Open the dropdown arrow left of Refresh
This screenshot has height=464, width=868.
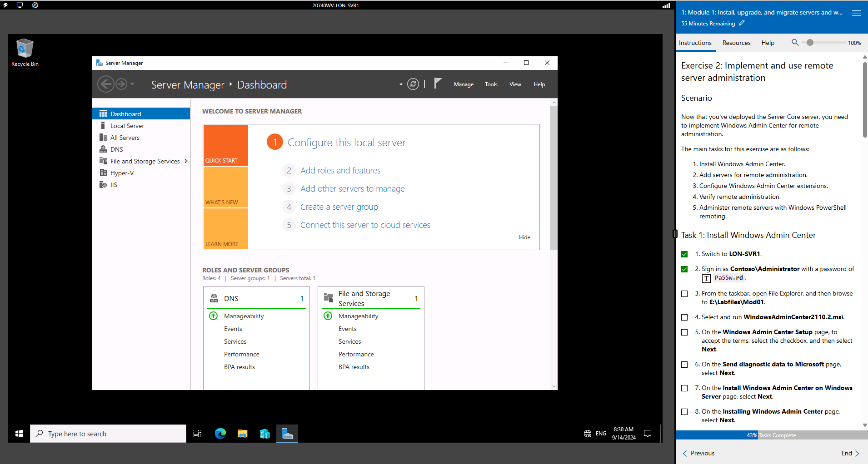401,84
